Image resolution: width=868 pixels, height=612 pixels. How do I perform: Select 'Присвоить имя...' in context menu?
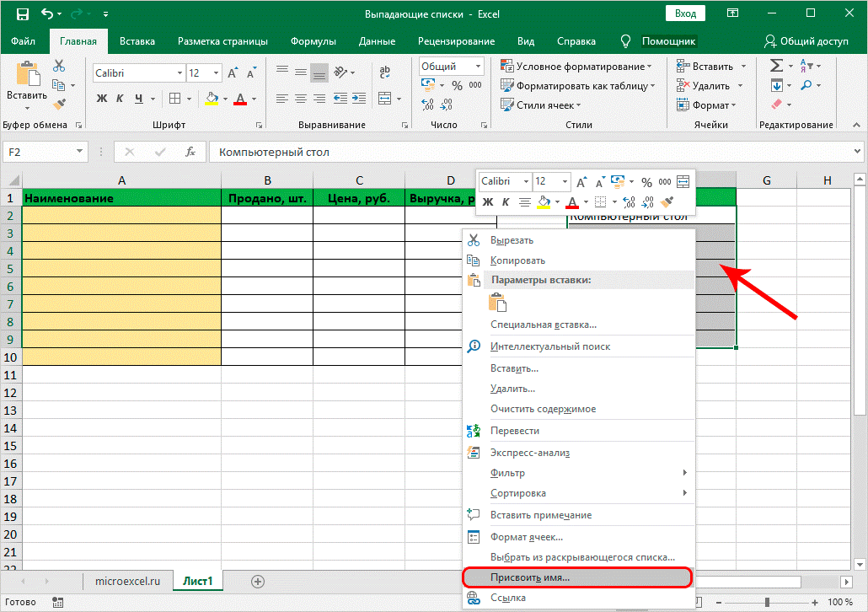tap(530, 578)
